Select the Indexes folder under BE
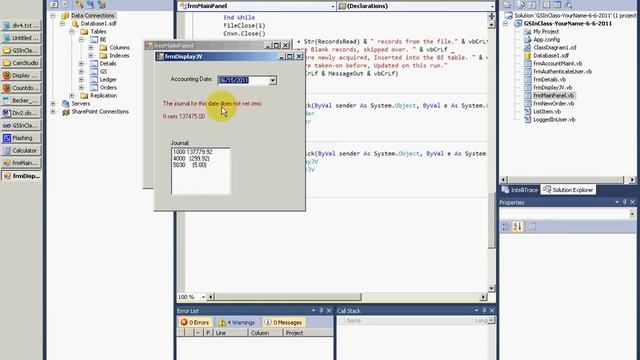 click(119, 56)
